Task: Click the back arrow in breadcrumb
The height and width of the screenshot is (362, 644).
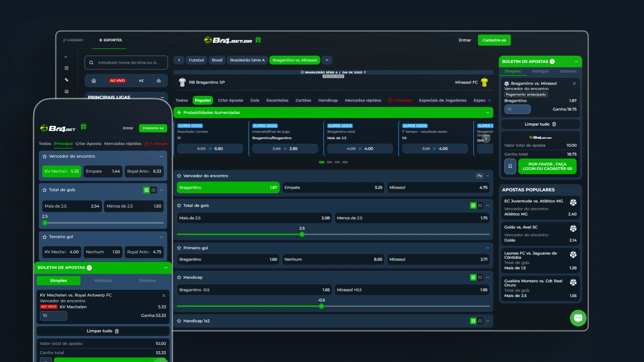Action: click(x=179, y=60)
